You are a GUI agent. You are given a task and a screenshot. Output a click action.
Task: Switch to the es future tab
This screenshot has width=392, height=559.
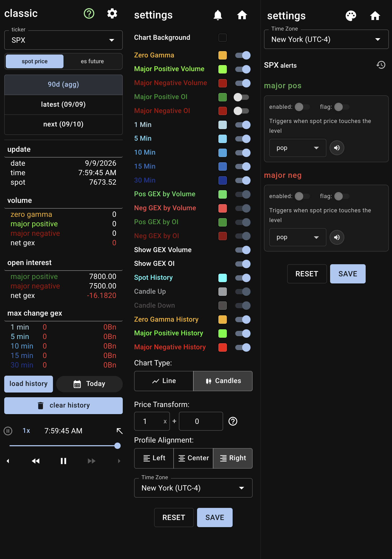[x=92, y=61]
